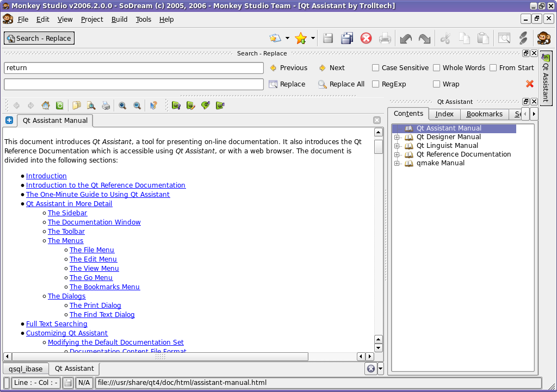Enable the From Start checkbox
The width and height of the screenshot is (557, 392).
(493, 68)
